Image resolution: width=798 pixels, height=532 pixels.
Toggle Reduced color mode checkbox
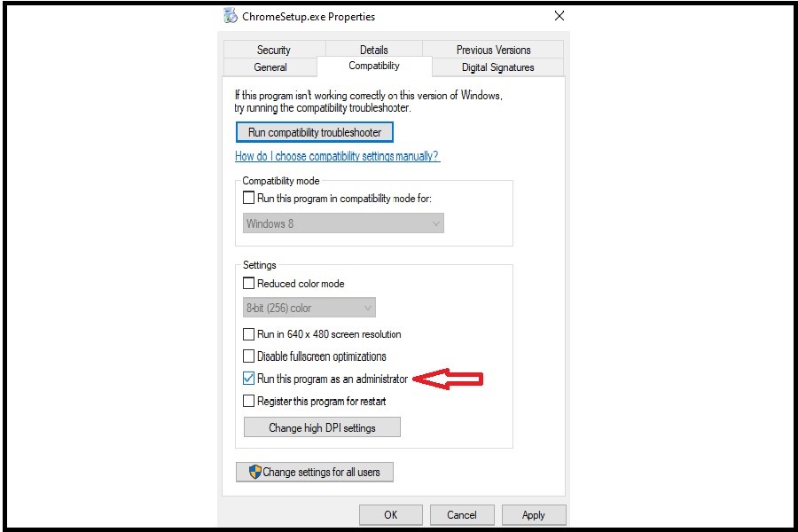pyautogui.click(x=249, y=284)
